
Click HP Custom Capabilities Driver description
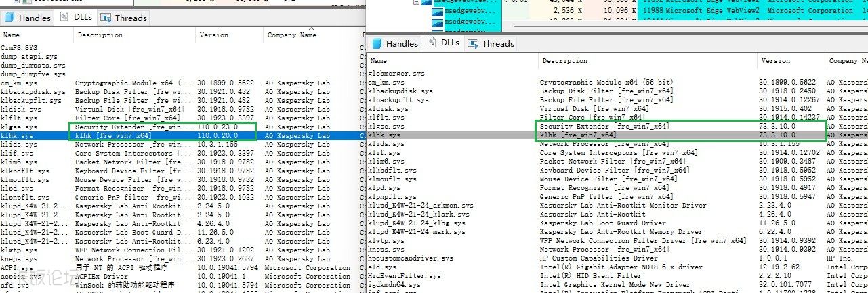pyautogui.click(x=598, y=258)
